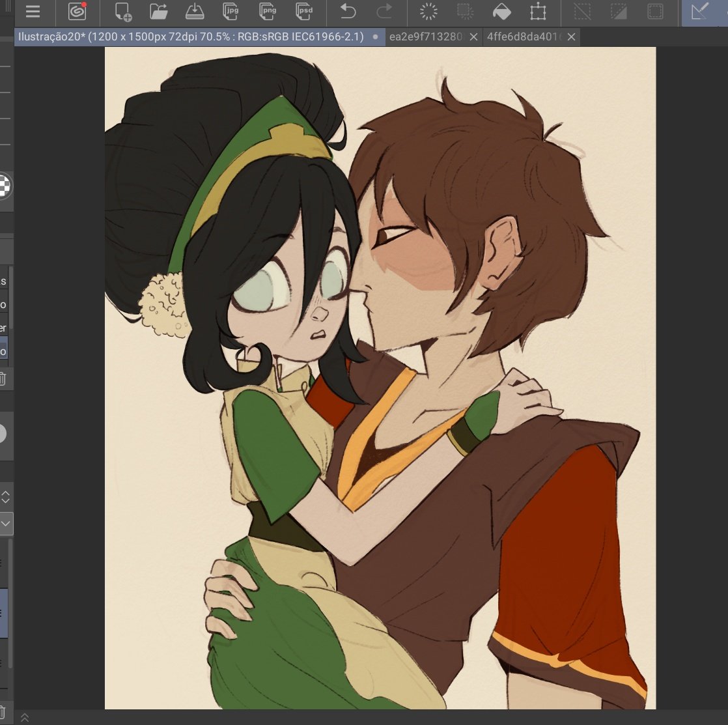
Task: Open the dropdown chevron in left panel
Action: pyautogui.click(x=6, y=524)
